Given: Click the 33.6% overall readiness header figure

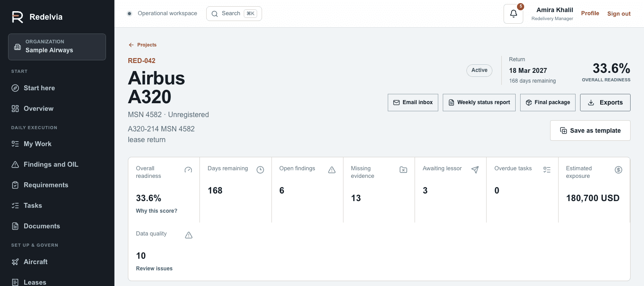Looking at the screenshot, I should [x=611, y=68].
